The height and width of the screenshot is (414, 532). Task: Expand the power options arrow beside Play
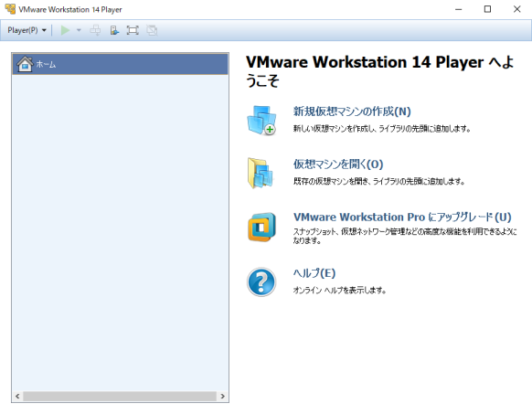pyautogui.click(x=79, y=30)
